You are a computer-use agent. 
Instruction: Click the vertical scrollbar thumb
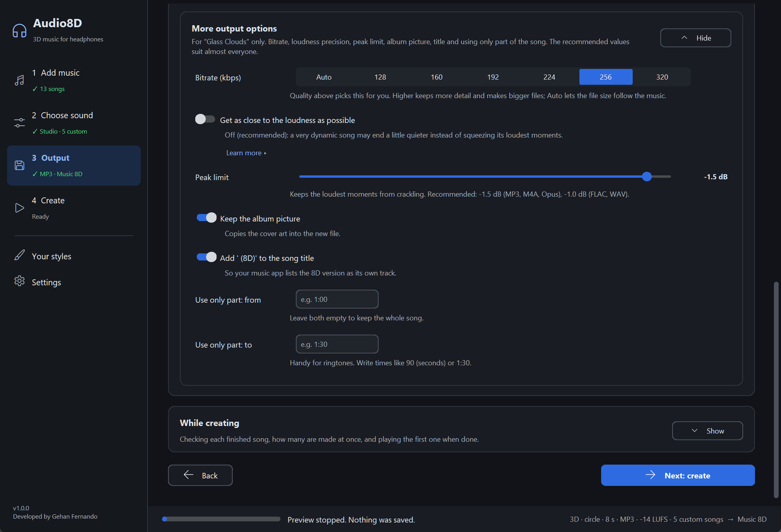point(776,390)
